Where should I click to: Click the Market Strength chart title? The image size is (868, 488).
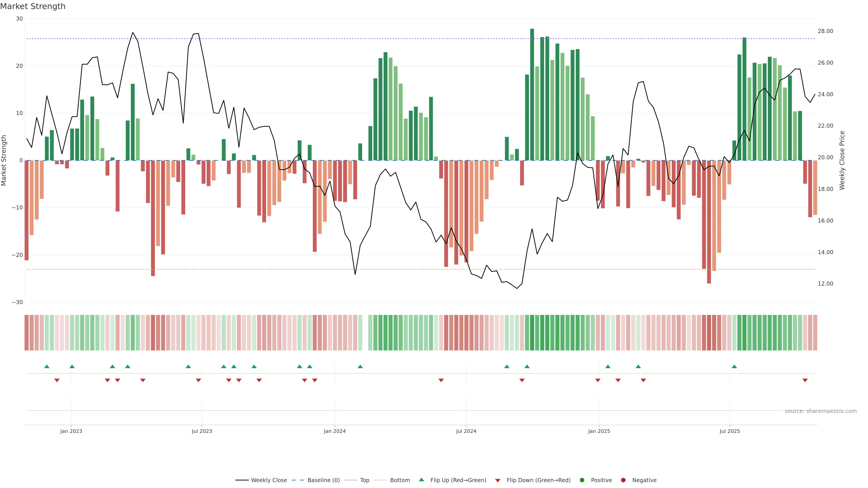pyautogui.click(x=33, y=6)
